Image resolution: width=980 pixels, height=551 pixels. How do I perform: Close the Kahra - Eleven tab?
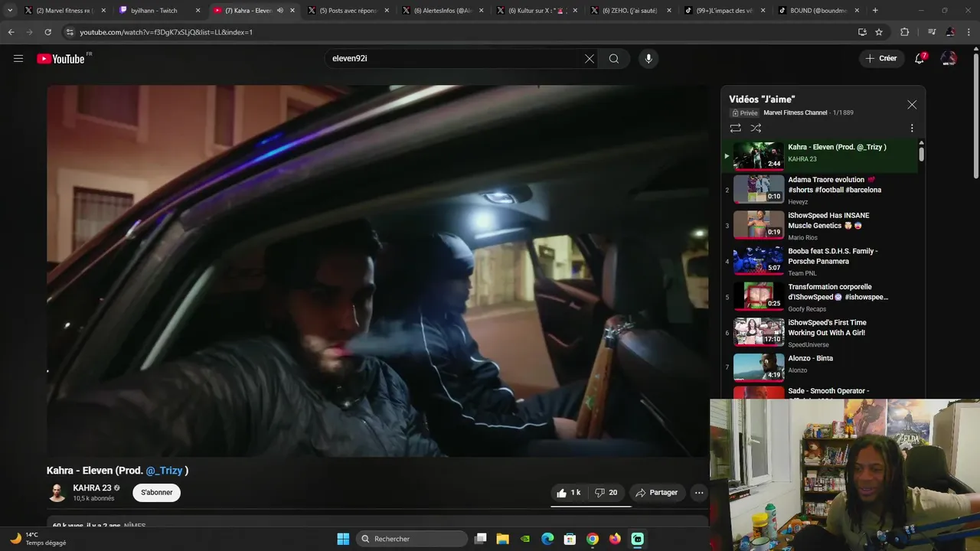pyautogui.click(x=294, y=11)
